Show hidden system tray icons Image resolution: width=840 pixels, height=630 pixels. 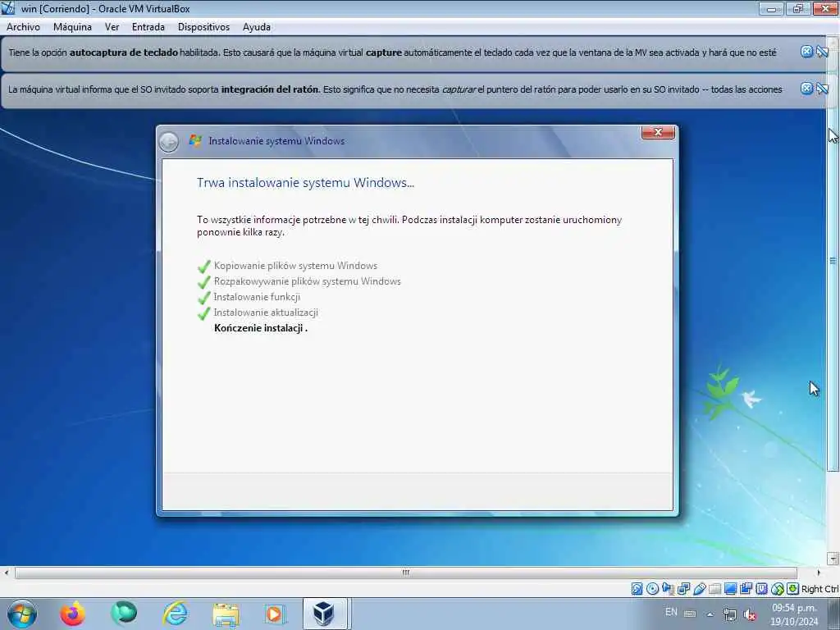[x=710, y=614]
